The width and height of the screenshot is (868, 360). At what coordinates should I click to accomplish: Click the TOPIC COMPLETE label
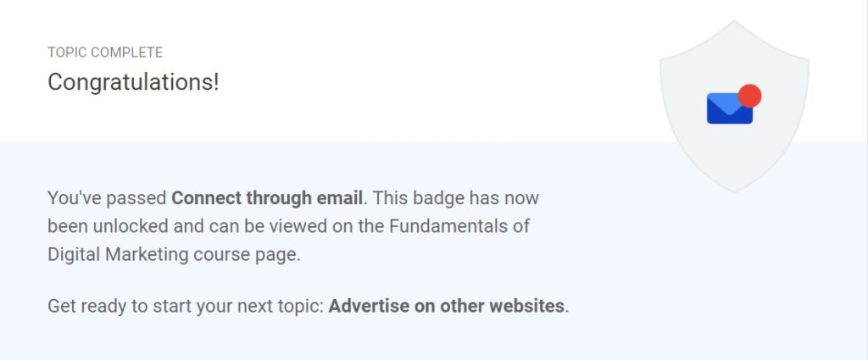[x=105, y=53]
